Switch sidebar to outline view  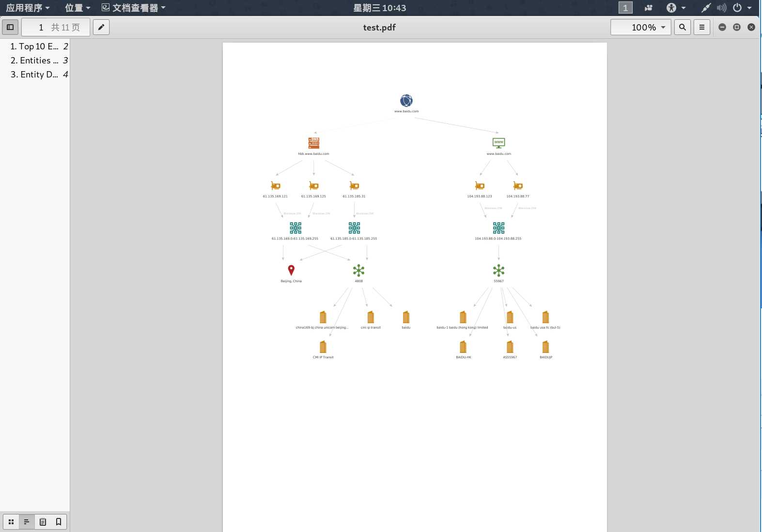(x=27, y=522)
